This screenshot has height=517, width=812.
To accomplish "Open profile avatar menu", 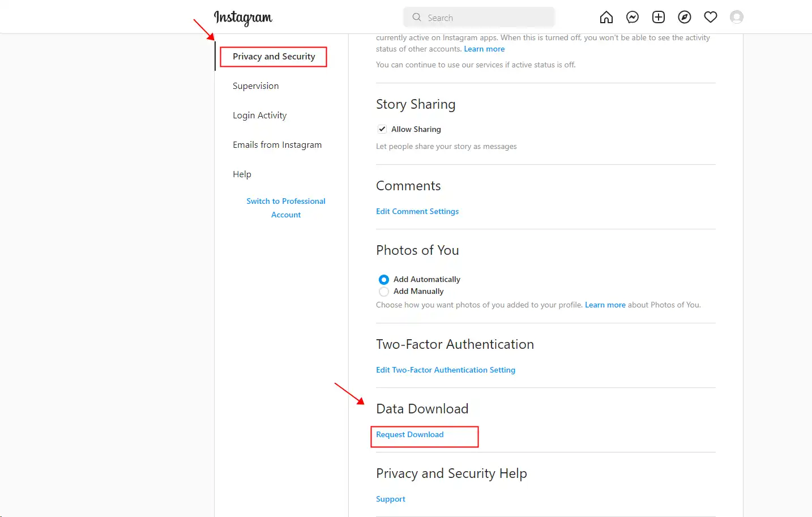I will [x=736, y=18].
